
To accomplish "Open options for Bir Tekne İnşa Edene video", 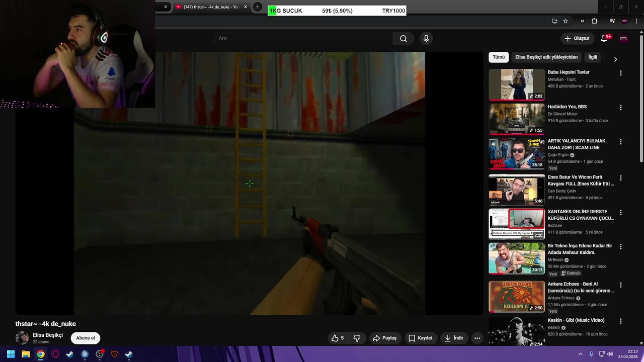I will pyautogui.click(x=620, y=246).
